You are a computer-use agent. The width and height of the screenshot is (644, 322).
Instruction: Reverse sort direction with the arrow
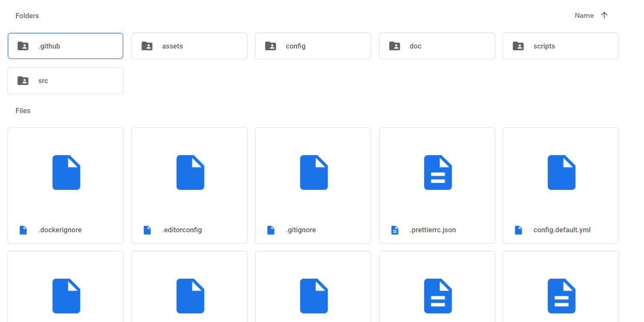tap(605, 15)
